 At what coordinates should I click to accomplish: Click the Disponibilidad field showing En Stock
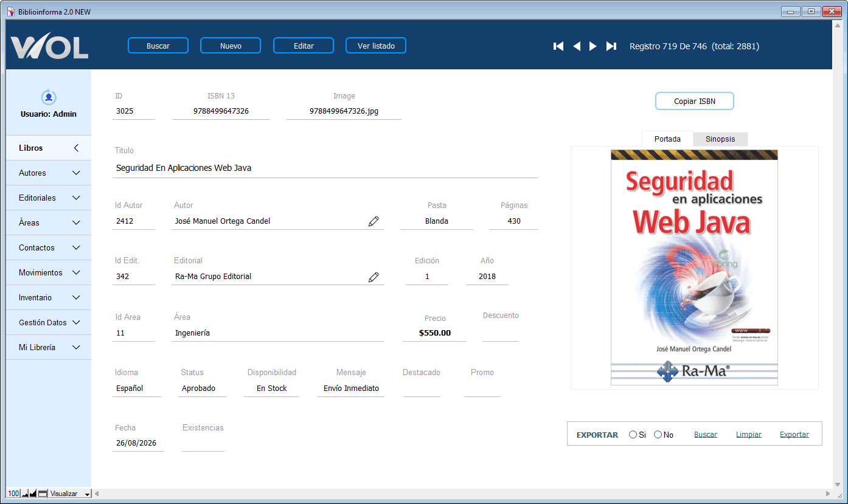pos(271,388)
